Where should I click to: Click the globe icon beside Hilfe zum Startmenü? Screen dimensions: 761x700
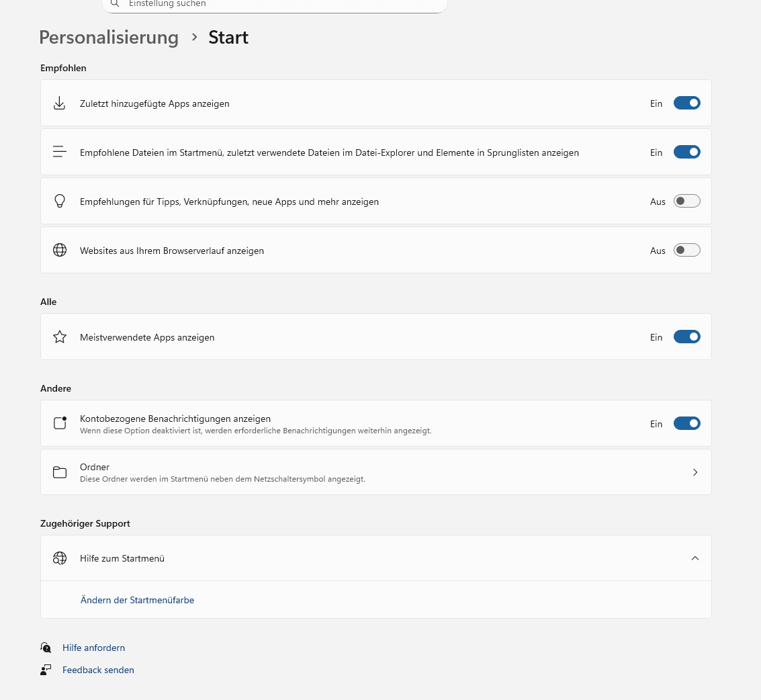(60, 558)
